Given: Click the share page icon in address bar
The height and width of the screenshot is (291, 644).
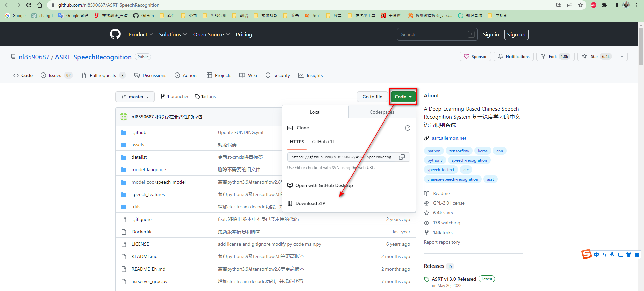Looking at the screenshot, I should click(570, 5).
